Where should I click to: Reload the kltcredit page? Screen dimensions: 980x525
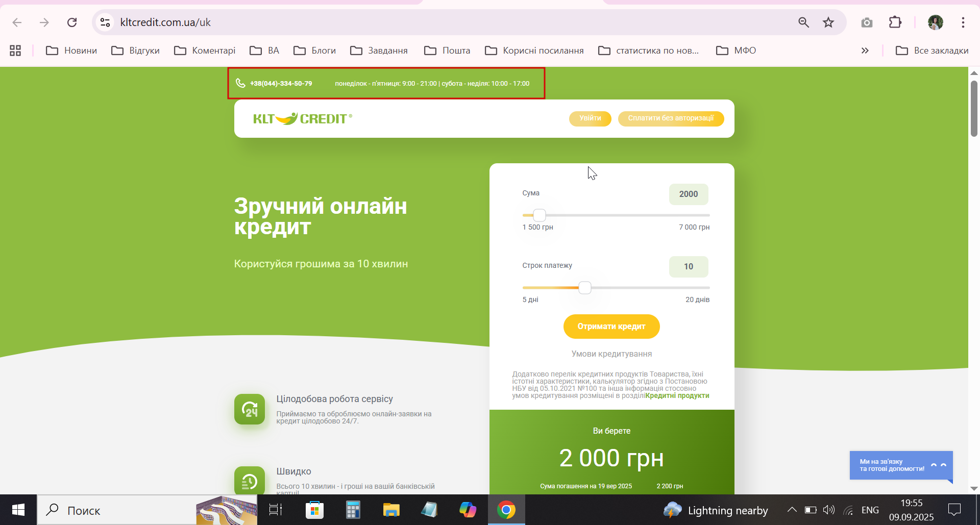pyautogui.click(x=72, y=22)
